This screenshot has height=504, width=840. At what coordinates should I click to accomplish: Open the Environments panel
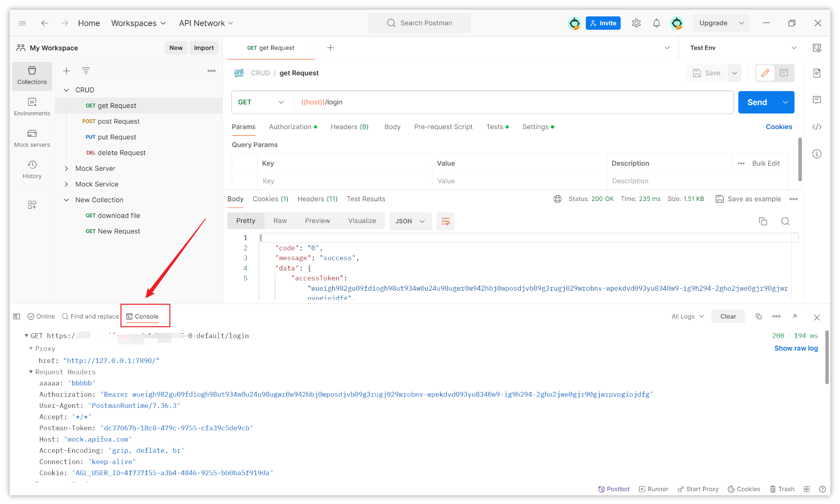pyautogui.click(x=32, y=106)
